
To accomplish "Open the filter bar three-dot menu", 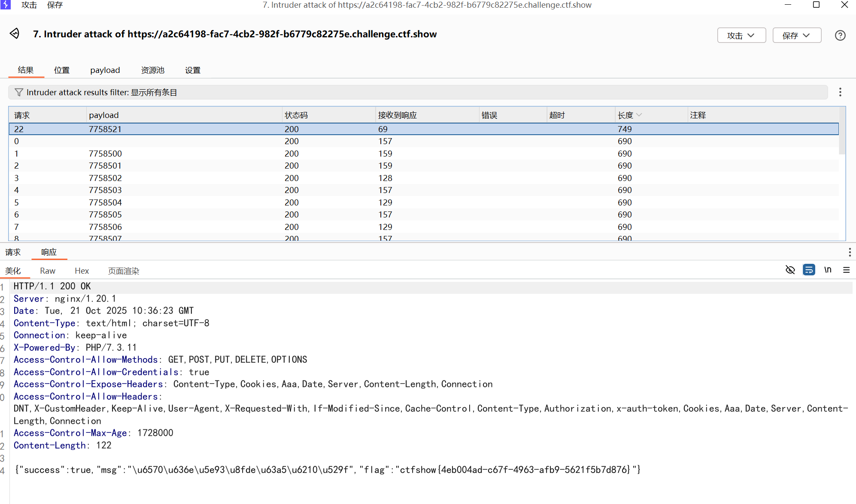I will (840, 92).
